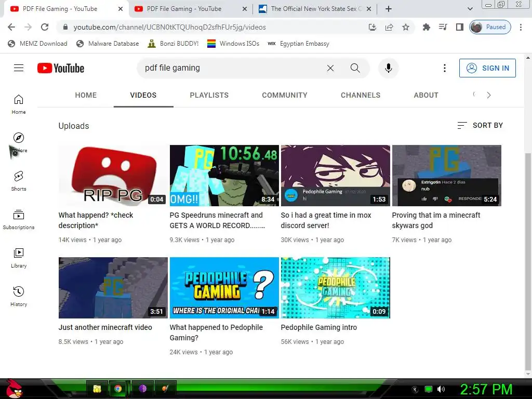Open the Chrome extensions puzzle icon
The image size is (532, 399).
click(426, 27)
